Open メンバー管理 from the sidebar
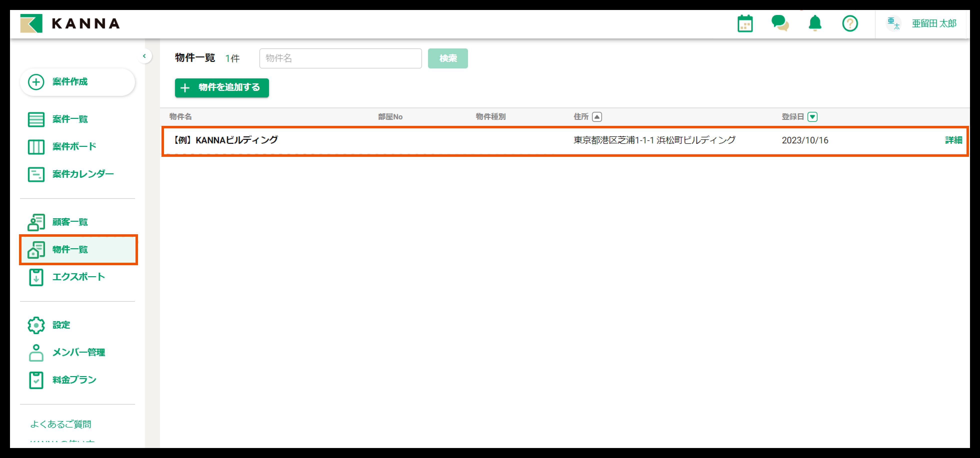 tap(78, 352)
